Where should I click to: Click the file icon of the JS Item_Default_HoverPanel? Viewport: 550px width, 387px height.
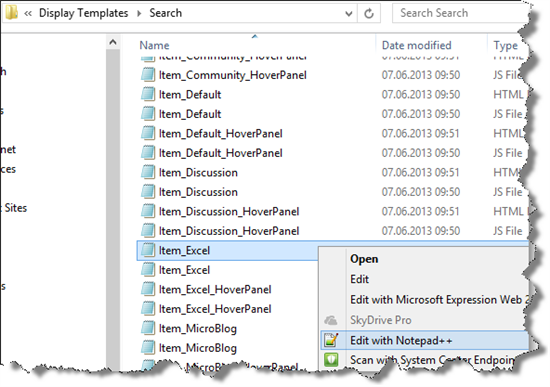148,153
